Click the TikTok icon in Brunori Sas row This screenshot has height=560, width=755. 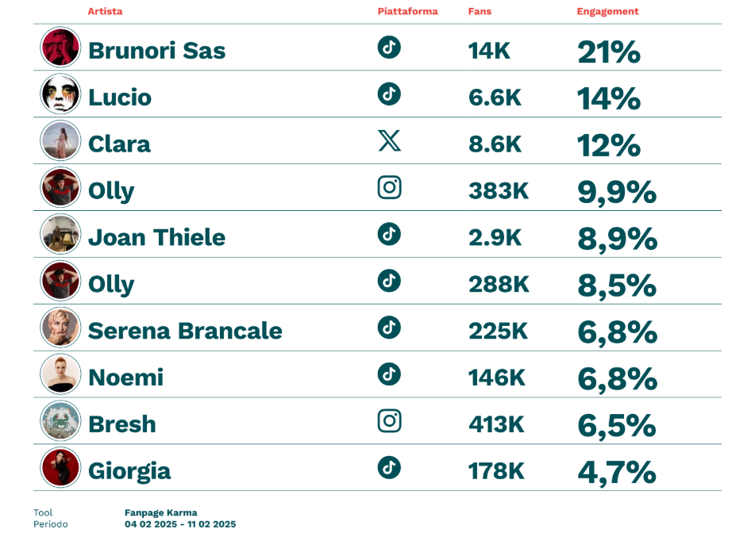(x=389, y=47)
